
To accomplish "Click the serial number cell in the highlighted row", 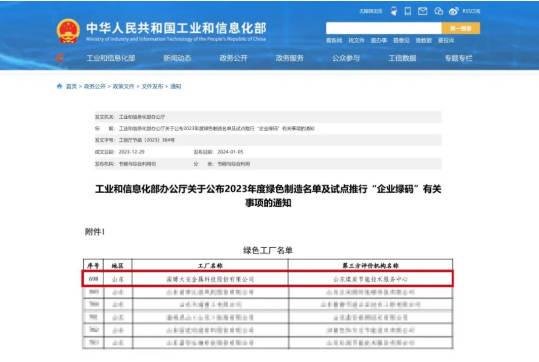I will pyautogui.click(x=93, y=279).
